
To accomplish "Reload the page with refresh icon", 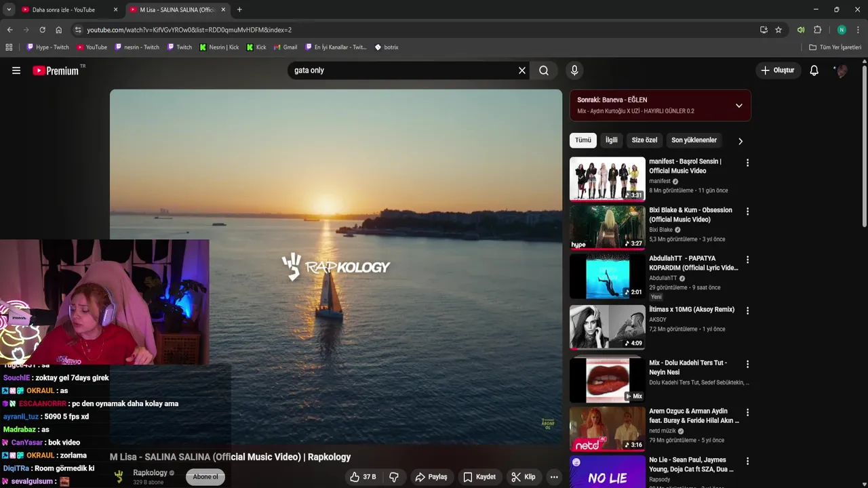I will [x=42, y=30].
